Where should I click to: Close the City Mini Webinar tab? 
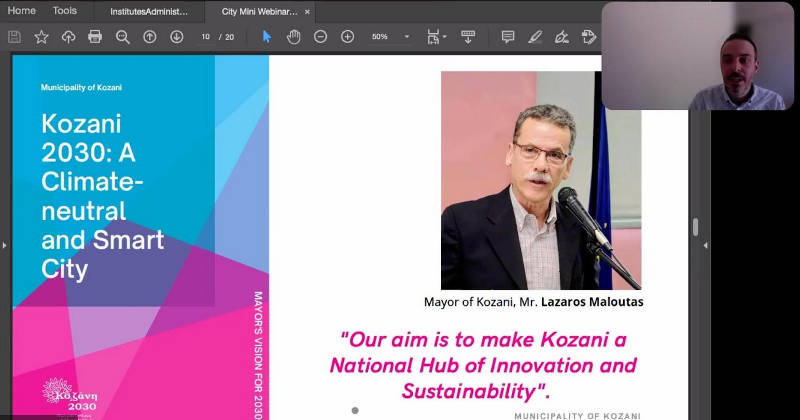[310, 11]
